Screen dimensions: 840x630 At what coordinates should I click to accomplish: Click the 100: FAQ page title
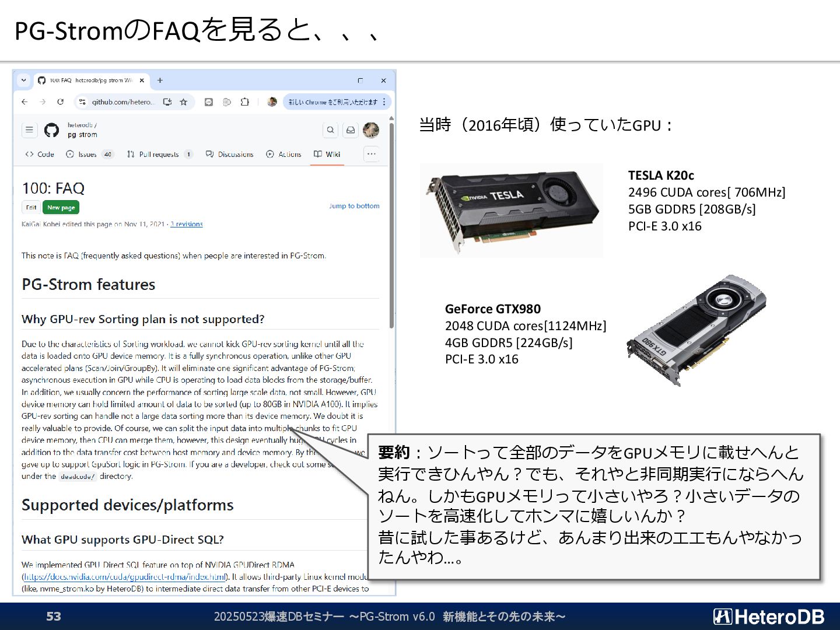click(53, 188)
